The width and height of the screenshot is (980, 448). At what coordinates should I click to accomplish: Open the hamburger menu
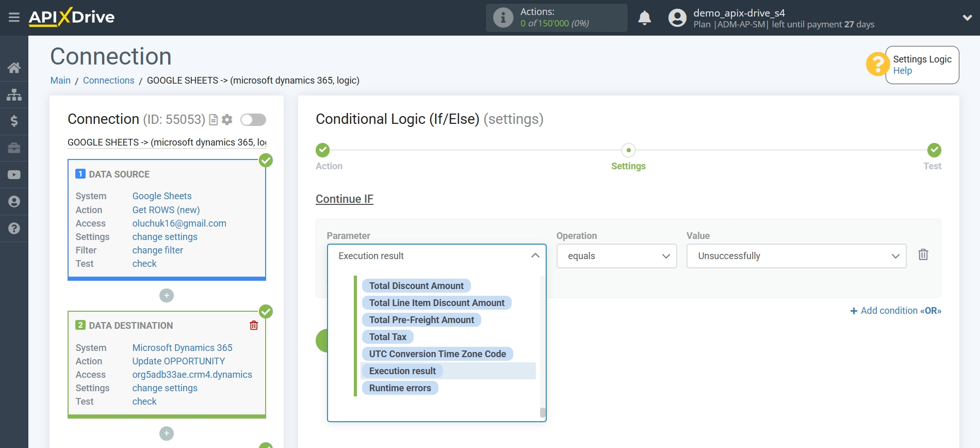pyautogui.click(x=14, y=18)
